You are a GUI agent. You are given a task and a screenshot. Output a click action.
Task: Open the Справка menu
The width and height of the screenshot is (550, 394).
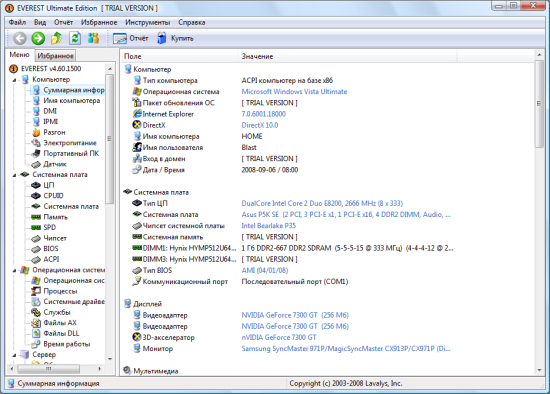click(x=192, y=22)
